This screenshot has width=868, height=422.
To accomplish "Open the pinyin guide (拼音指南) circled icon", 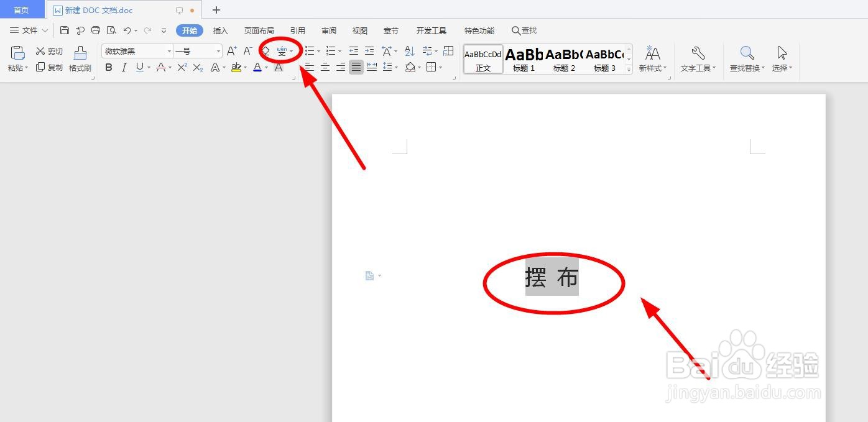I will click(282, 51).
